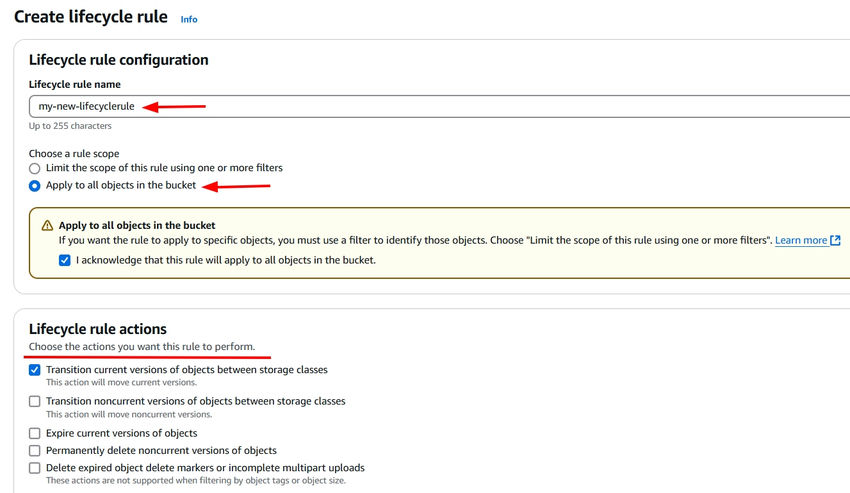This screenshot has width=850, height=493.
Task: Select the Apply to all objects radio button
Action: pyautogui.click(x=35, y=185)
